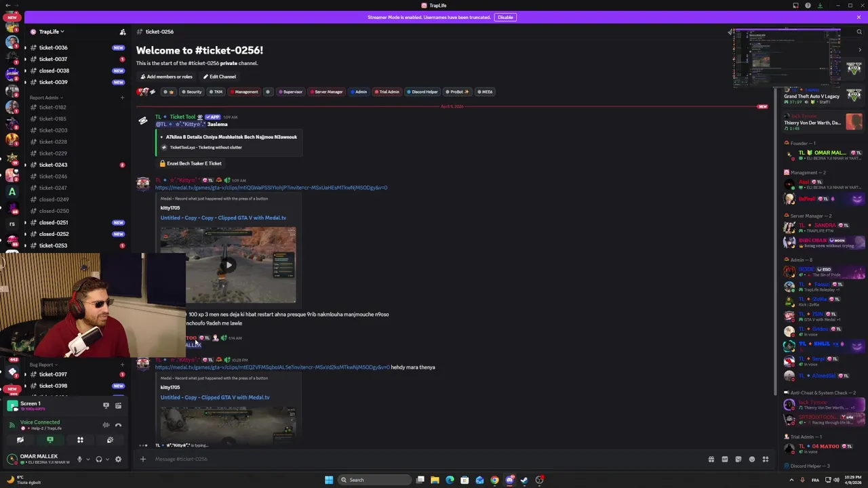868x488 pixels.
Task: Open the voice noise suppression waveform icon
Action: pos(106,425)
